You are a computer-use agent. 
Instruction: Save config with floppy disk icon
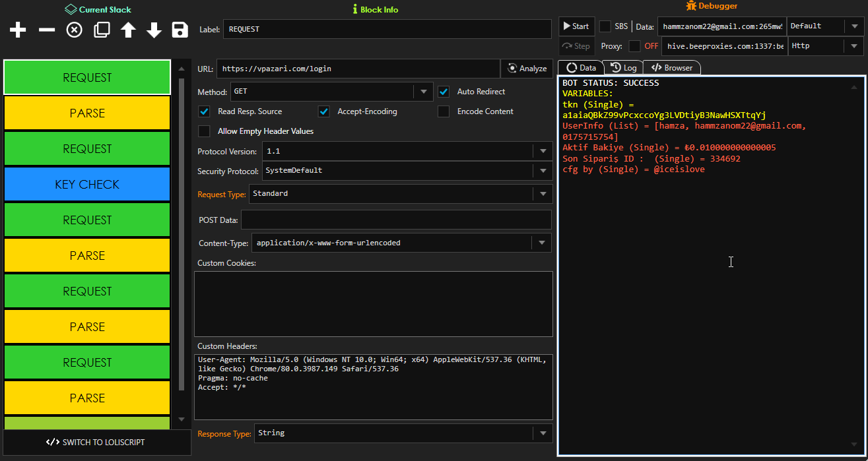(x=180, y=30)
